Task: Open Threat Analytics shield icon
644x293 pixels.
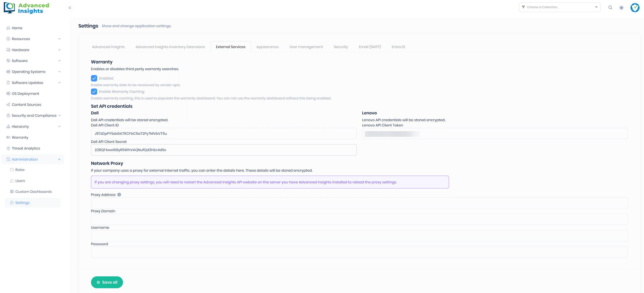Action: pos(8,149)
